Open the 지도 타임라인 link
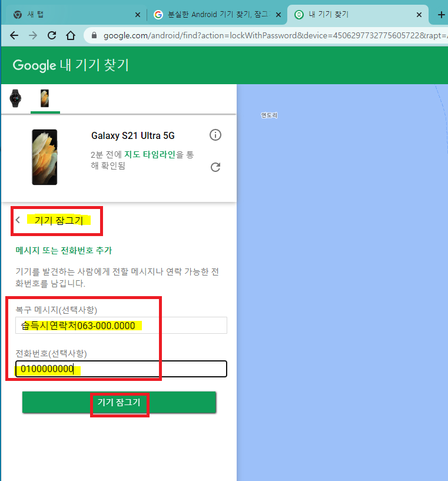448x481 pixels. point(150,154)
